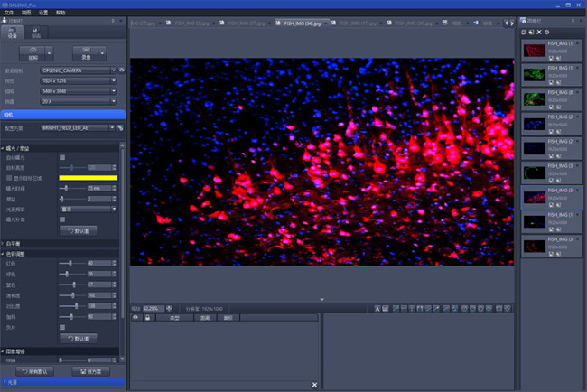Click icon beside BRIGHT_FIELD_LED_AE config

[x=121, y=128]
